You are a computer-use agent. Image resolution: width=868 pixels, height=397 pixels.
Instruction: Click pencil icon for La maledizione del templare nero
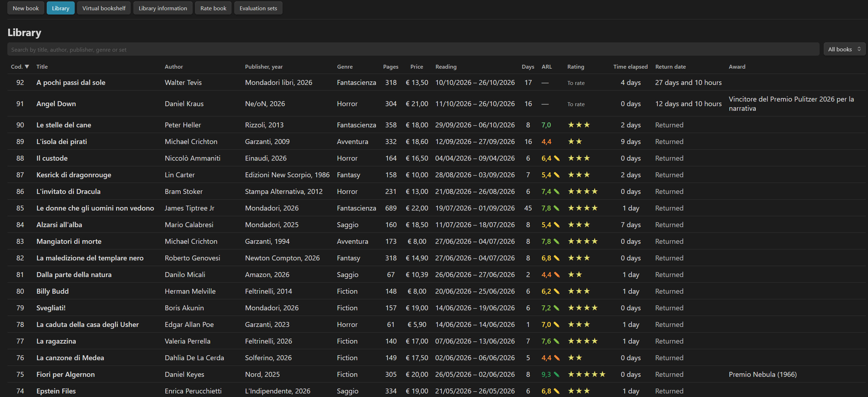pyautogui.click(x=557, y=258)
